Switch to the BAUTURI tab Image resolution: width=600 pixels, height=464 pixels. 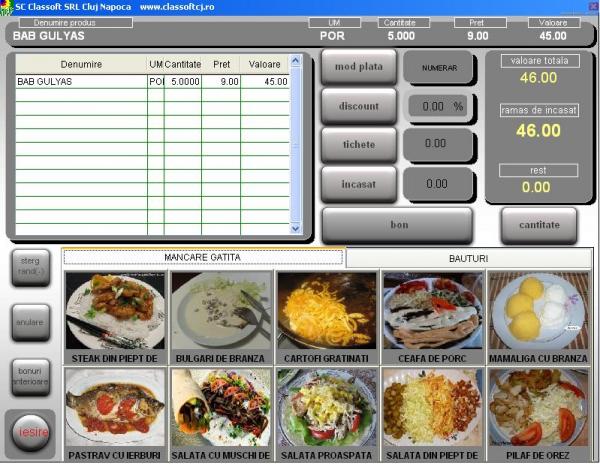(x=468, y=258)
